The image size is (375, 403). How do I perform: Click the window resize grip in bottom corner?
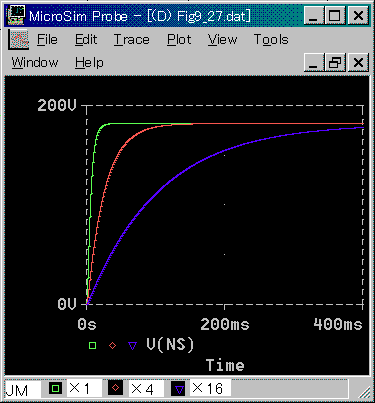[364, 392]
